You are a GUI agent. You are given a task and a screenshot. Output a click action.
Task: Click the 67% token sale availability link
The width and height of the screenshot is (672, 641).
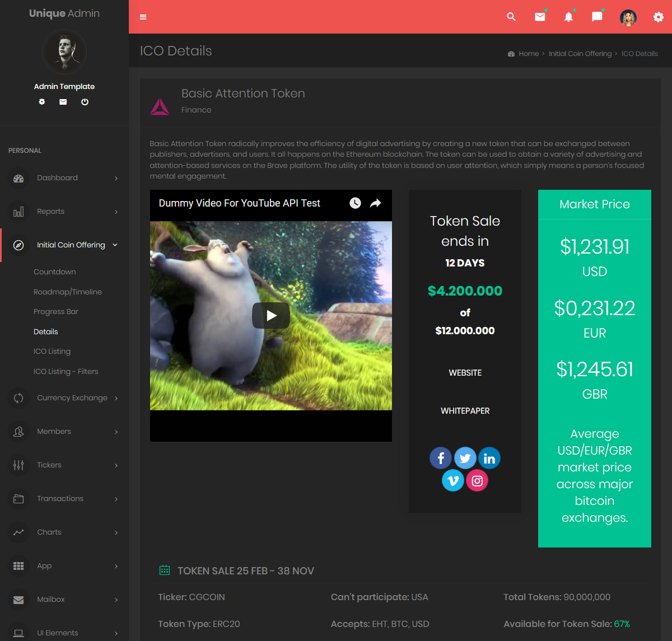623,623
